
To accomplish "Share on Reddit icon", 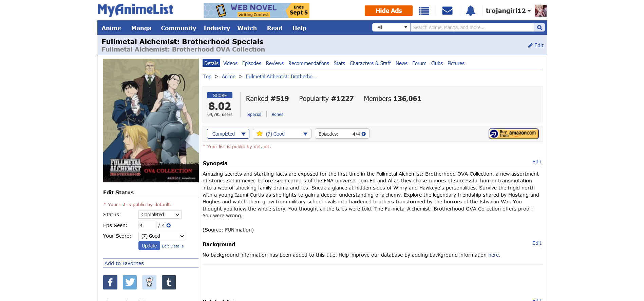I will pyautogui.click(x=149, y=282).
